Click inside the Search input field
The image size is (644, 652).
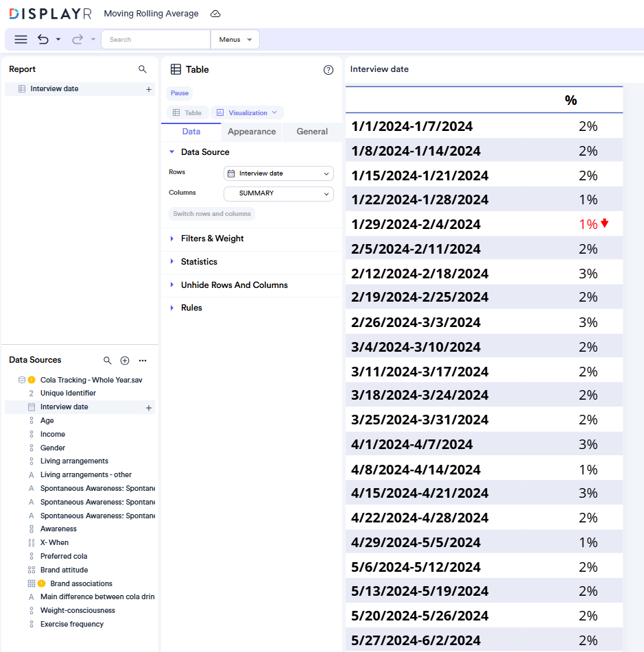156,39
